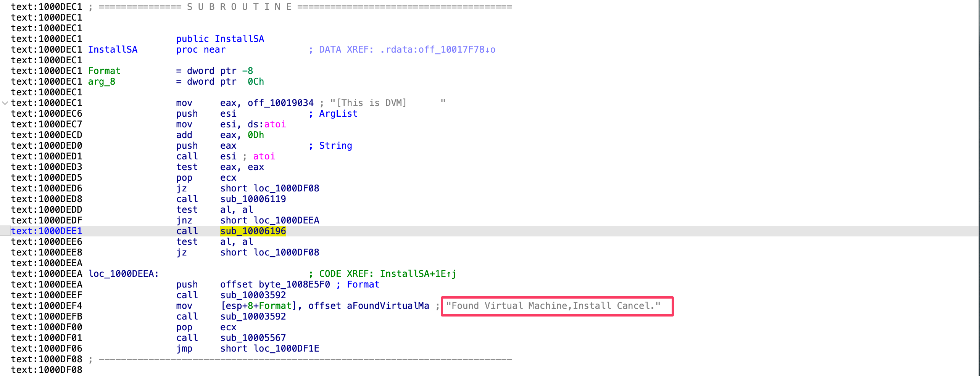Collapse the fold chevron at text:1000DEC1
The width and height of the screenshot is (980, 376).
pos(5,103)
